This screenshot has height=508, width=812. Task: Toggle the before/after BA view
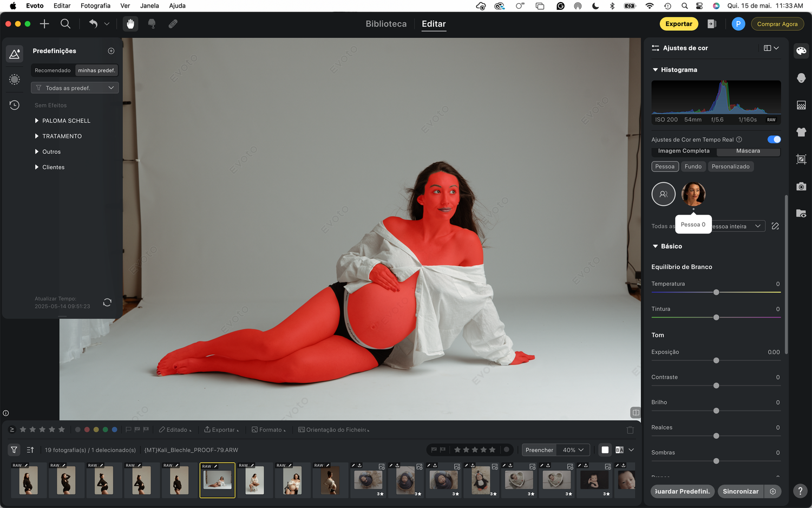(x=619, y=450)
